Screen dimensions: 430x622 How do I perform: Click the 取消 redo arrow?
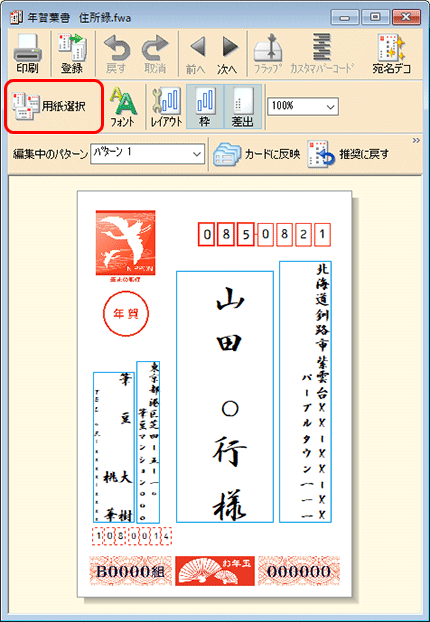click(155, 55)
